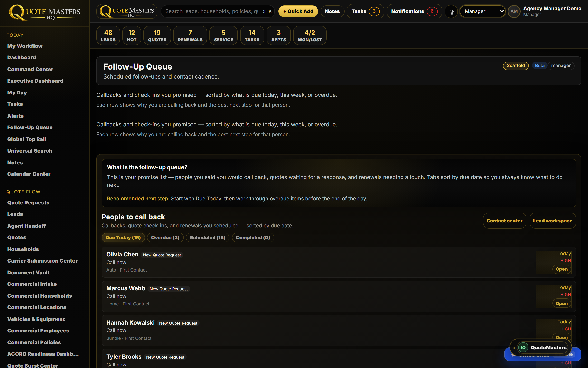
Task: Switch to the Scheduled (15) tab
Action: tap(207, 238)
